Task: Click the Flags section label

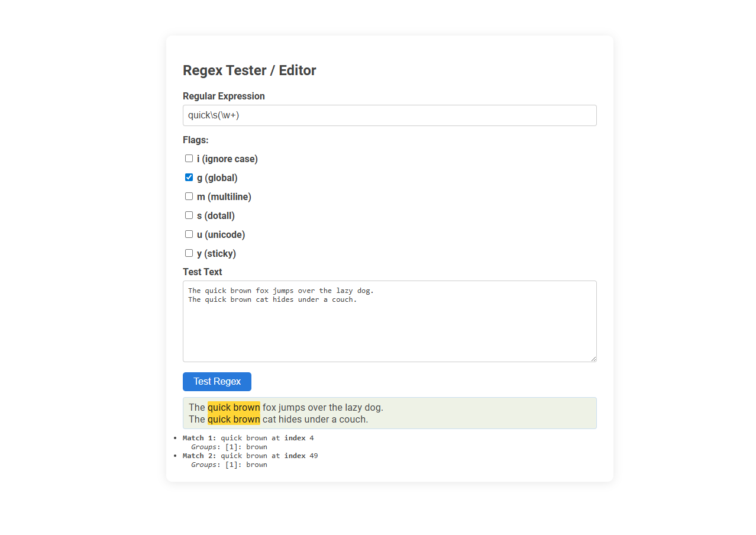Action: click(196, 140)
